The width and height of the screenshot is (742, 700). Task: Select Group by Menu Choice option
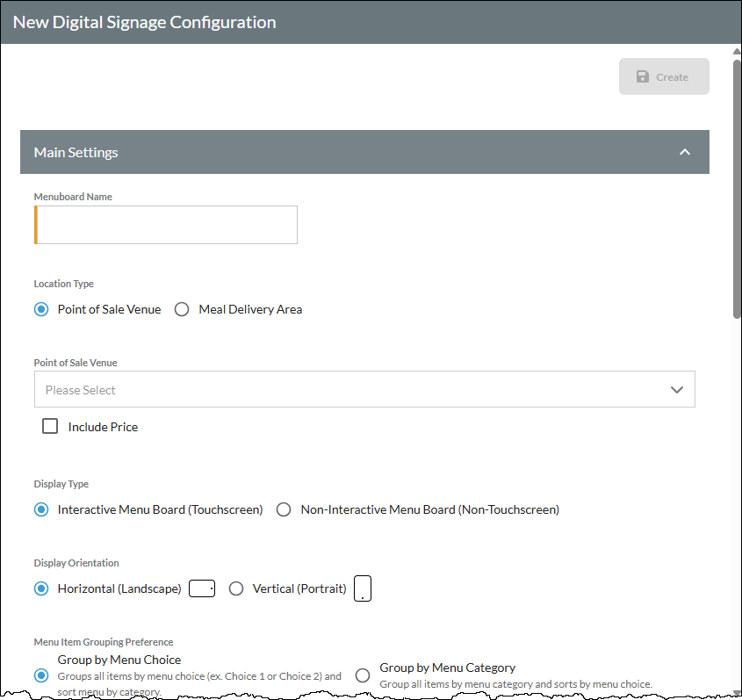(41, 675)
